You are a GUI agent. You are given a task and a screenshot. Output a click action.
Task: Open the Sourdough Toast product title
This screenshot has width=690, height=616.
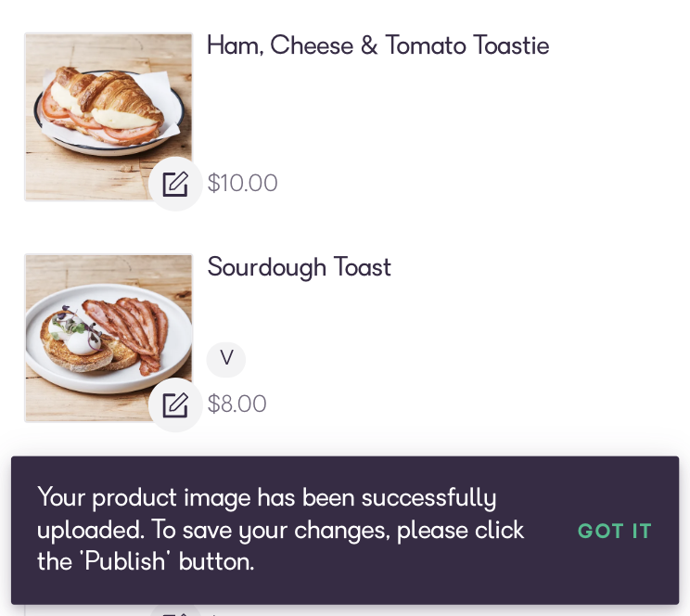pyautogui.click(x=300, y=267)
